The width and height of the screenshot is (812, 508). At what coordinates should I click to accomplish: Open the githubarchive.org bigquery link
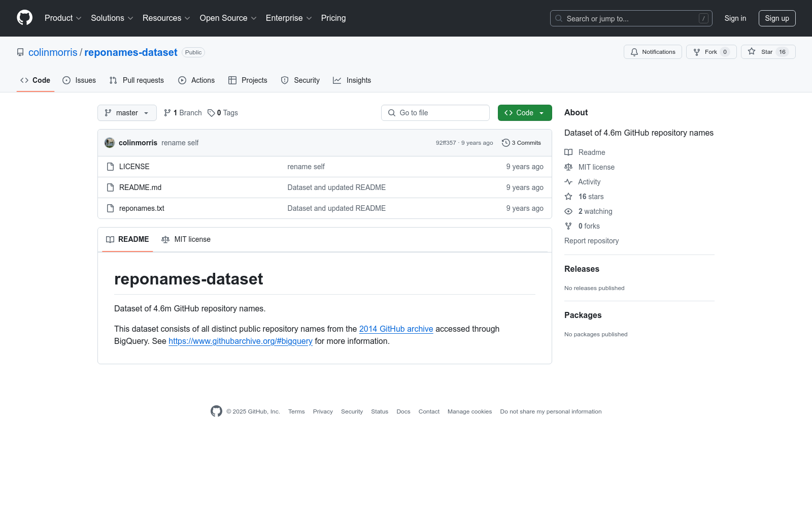pos(241,341)
